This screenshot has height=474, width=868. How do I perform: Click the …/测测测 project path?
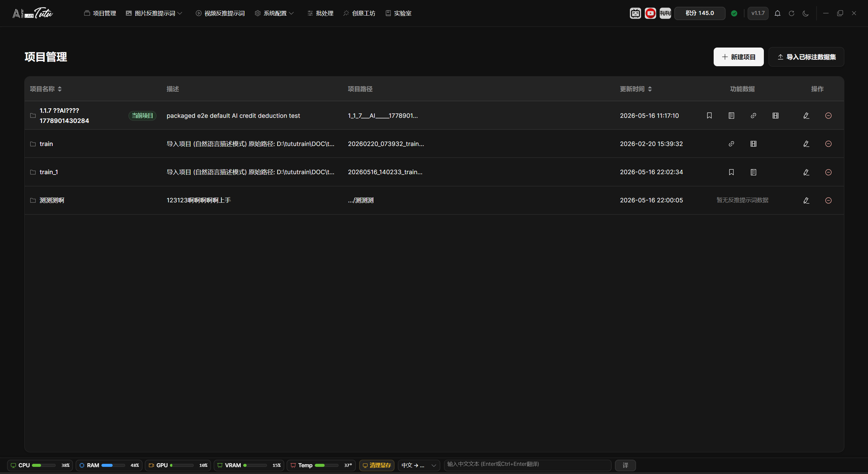click(x=361, y=200)
